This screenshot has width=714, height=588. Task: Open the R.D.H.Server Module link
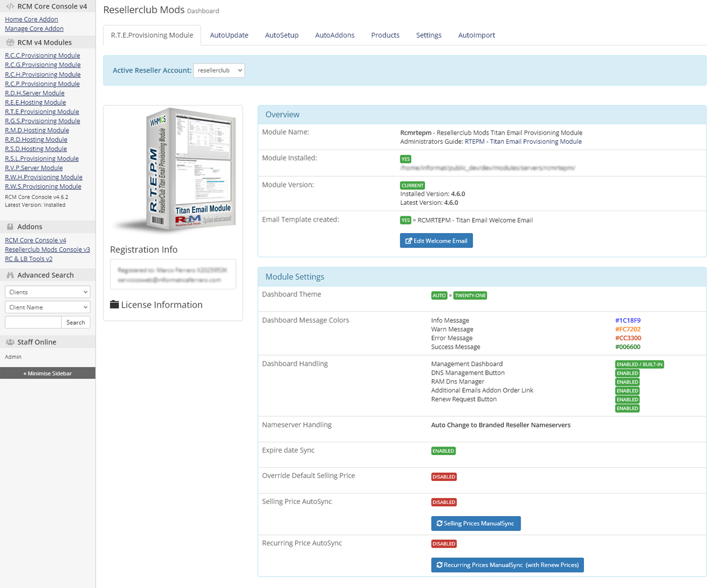[x=35, y=93]
